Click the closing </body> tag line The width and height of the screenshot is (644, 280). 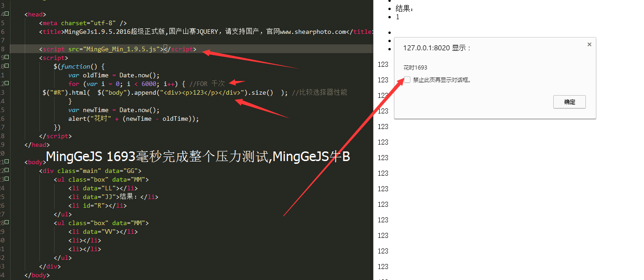click(37, 275)
